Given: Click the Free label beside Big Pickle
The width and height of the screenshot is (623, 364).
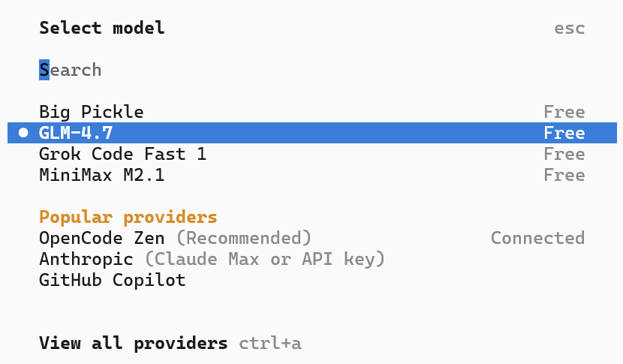Looking at the screenshot, I should tap(564, 112).
